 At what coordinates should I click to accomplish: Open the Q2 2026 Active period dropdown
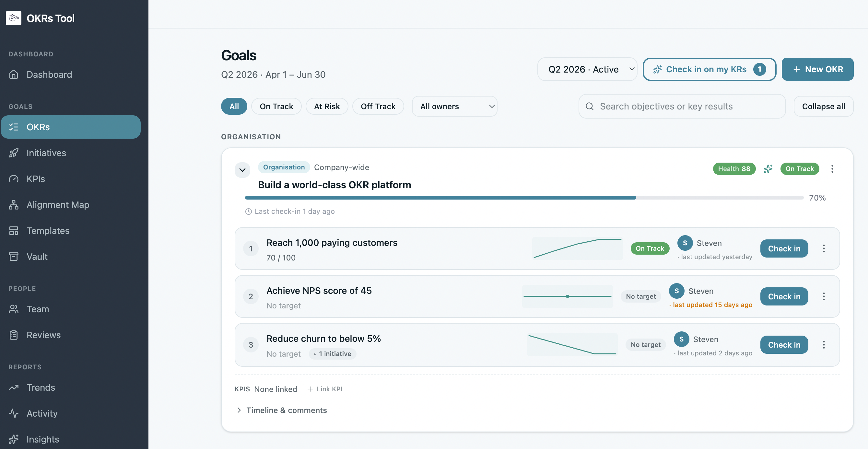pos(587,69)
